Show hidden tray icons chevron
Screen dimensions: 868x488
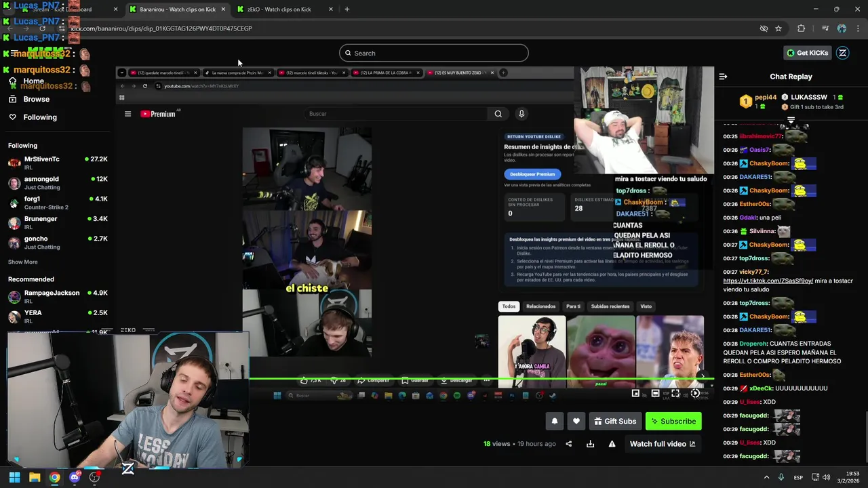click(x=767, y=477)
